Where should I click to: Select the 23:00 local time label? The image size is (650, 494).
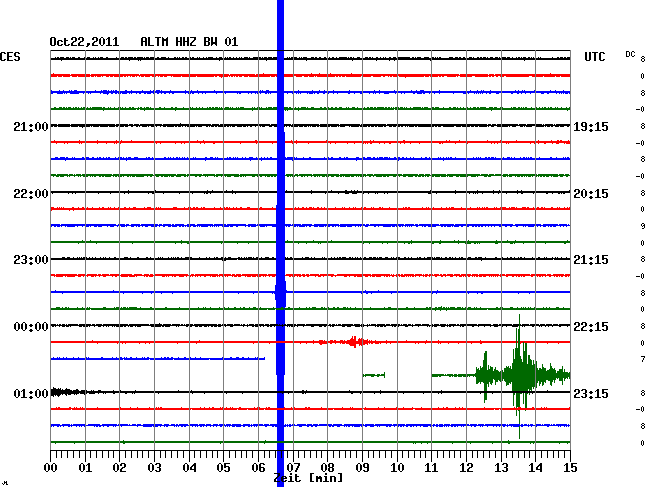(x=31, y=260)
